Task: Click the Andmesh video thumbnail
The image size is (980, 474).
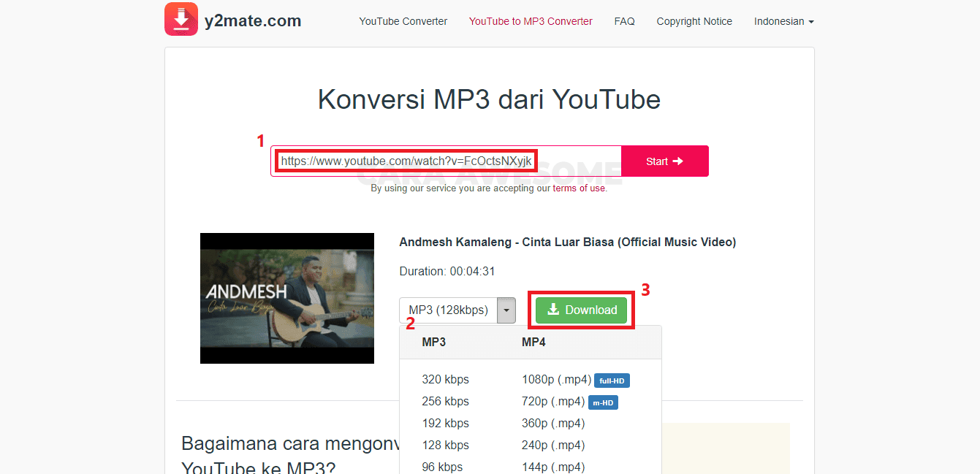Action: pos(287,298)
